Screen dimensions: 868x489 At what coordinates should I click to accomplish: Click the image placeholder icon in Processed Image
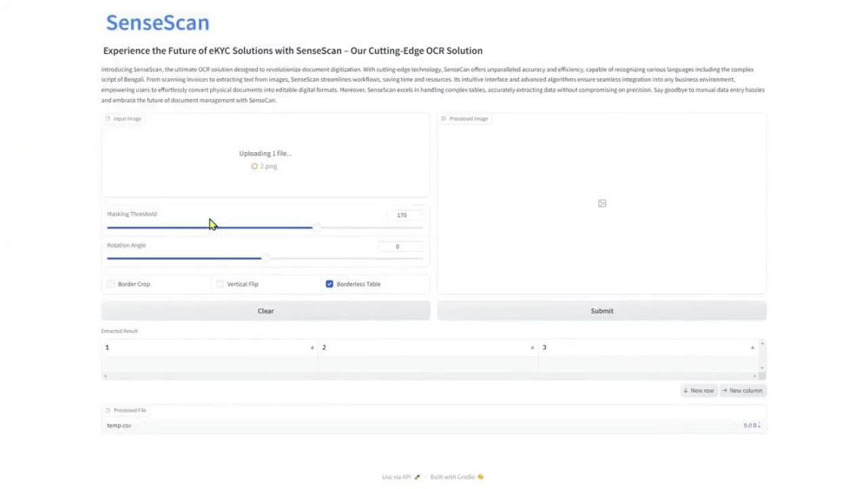[602, 203]
